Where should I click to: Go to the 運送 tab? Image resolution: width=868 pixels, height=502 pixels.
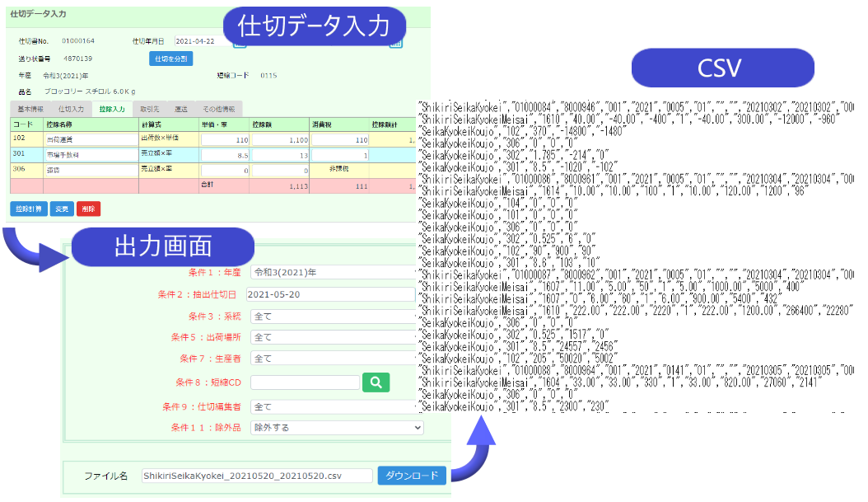coord(181,109)
